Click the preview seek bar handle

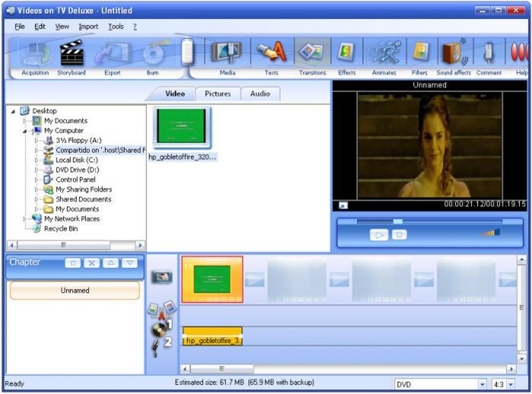tap(397, 221)
